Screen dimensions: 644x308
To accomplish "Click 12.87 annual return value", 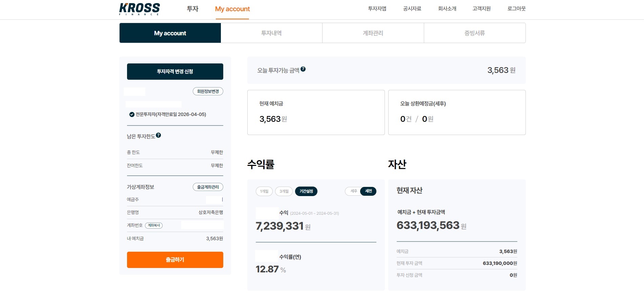I will pos(267,269).
